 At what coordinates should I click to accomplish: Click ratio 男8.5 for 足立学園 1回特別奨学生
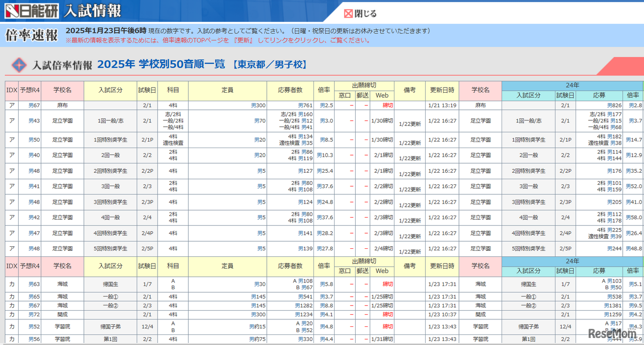[x=326, y=140]
